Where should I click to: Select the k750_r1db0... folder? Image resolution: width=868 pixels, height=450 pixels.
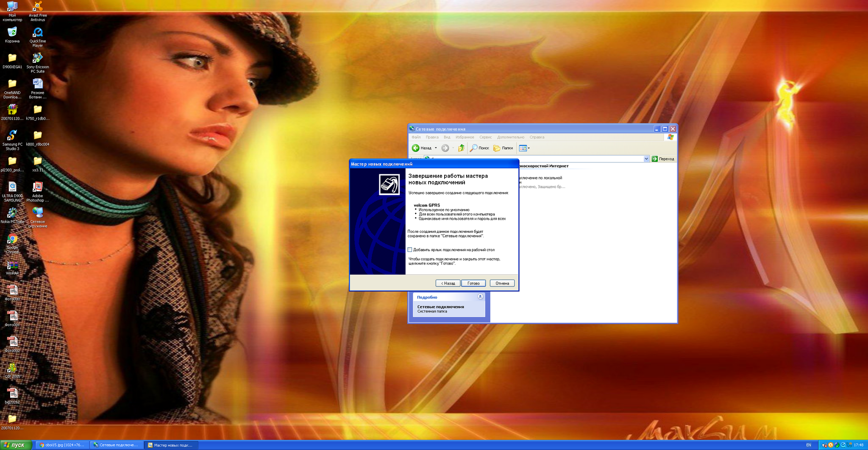click(38, 112)
